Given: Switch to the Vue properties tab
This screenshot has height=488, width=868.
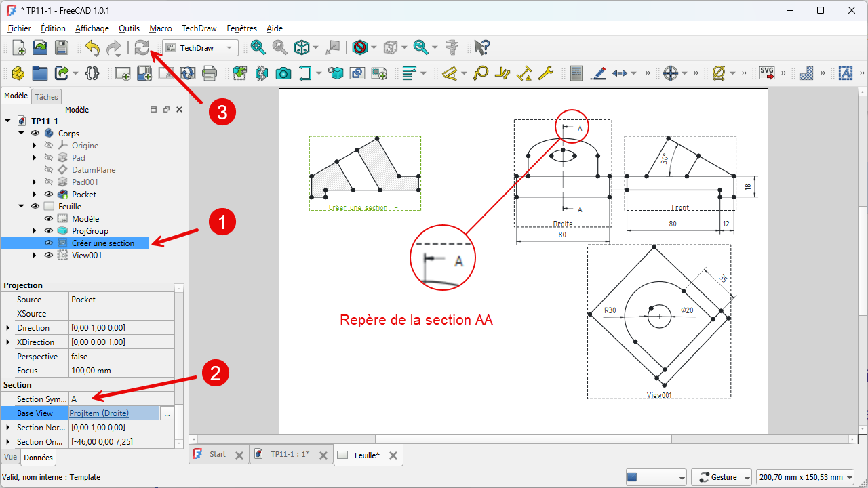Looking at the screenshot, I should click(10, 457).
